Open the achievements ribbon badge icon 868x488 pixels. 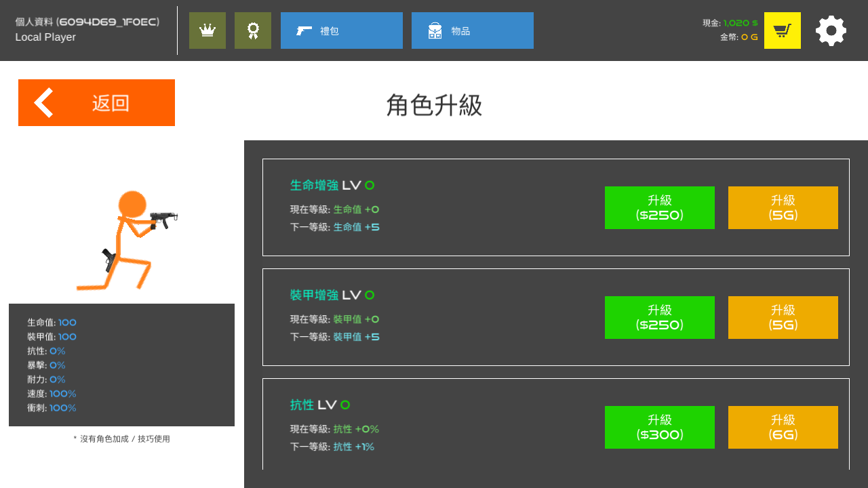[x=253, y=30]
